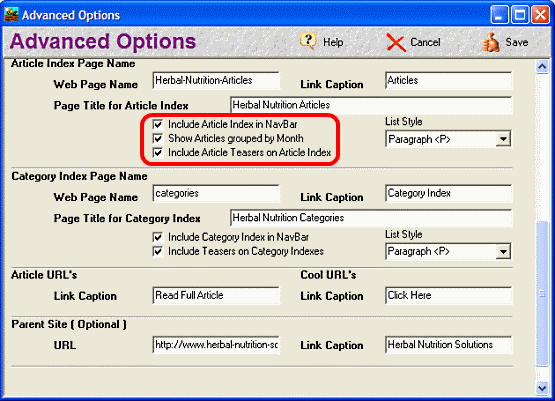Click the red X Cancel icon
This screenshot has height=401, width=555.
click(x=396, y=42)
